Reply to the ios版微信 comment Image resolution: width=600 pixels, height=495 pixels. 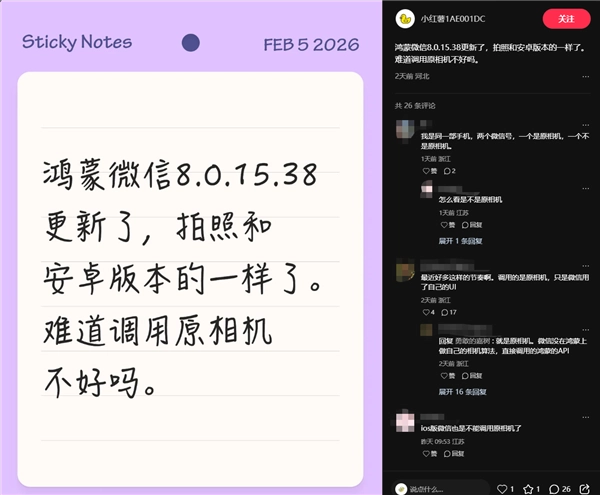454,453
